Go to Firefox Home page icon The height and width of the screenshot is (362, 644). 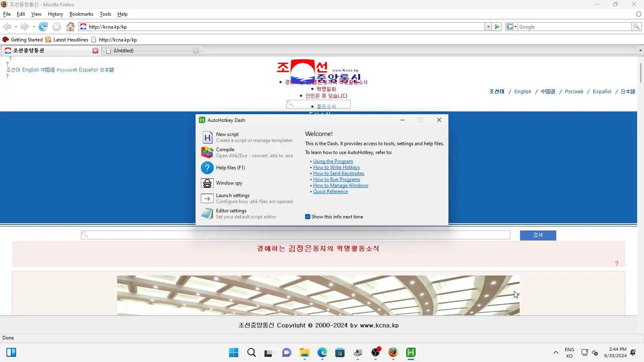[70, 27]
